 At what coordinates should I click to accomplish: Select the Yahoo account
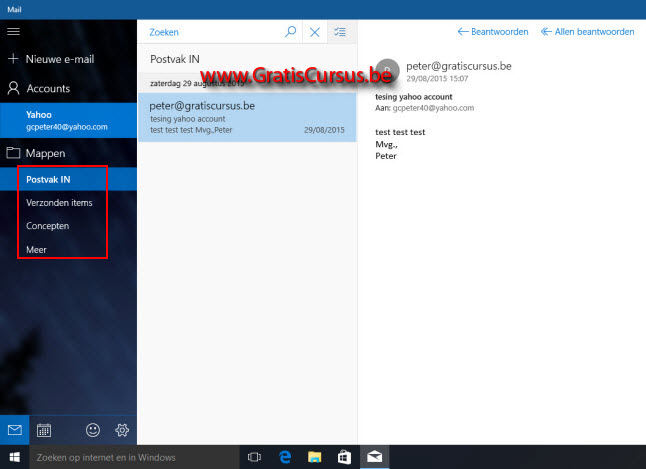68,120
